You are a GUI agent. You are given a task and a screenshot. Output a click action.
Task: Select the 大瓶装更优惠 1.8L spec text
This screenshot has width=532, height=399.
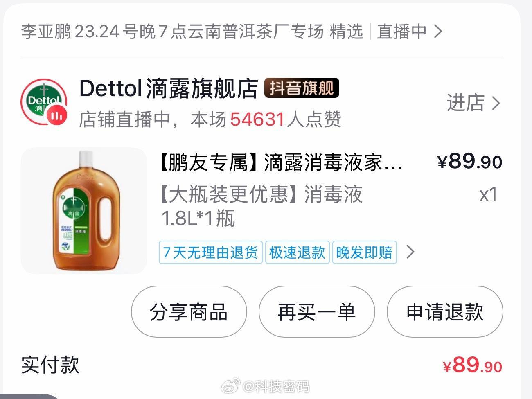(261, 206)
